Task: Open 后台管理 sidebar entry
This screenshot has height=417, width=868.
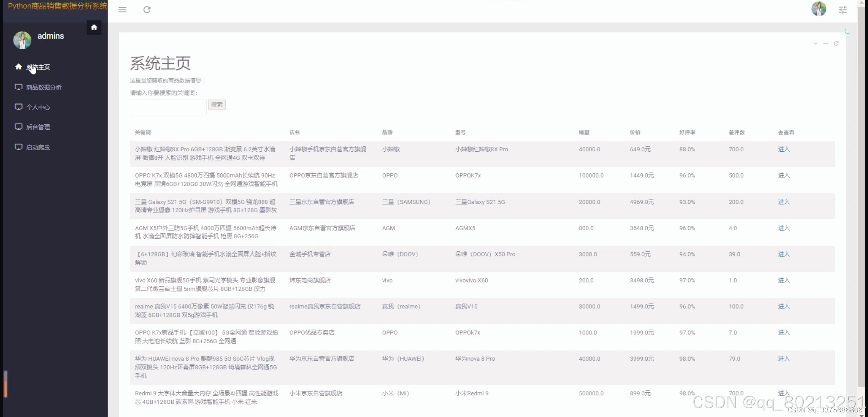Action: pos(38,127)
